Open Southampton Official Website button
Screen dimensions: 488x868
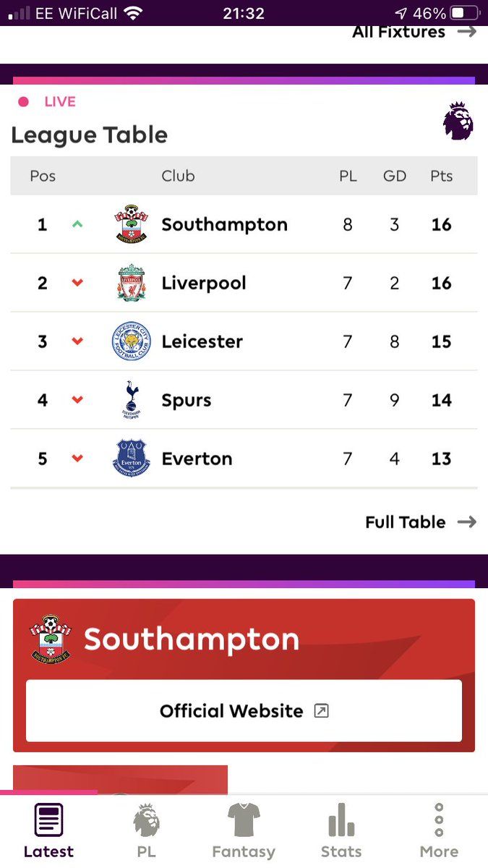(x=244, y=710)
